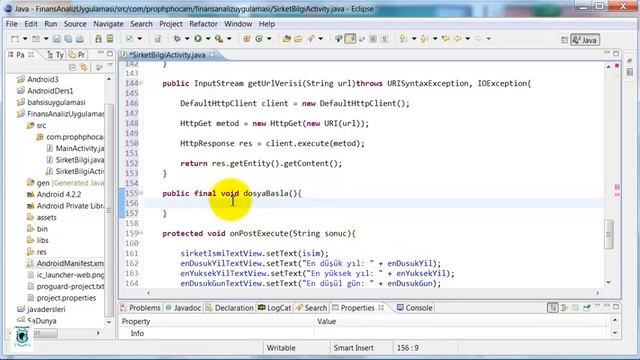Toggle Show Advanced Properties icon

pyautogui.click(x=564, y=308)
